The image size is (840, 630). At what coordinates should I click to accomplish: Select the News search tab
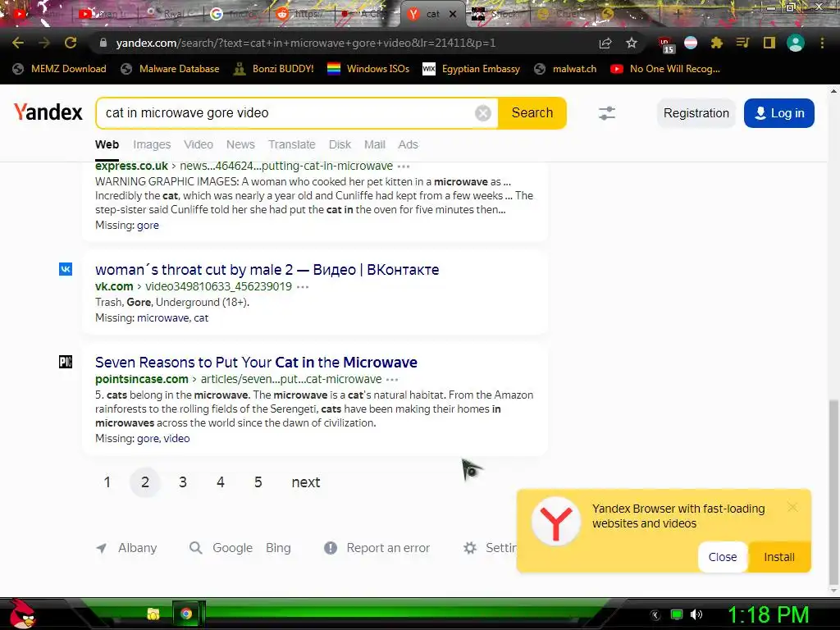click(240, 144)
